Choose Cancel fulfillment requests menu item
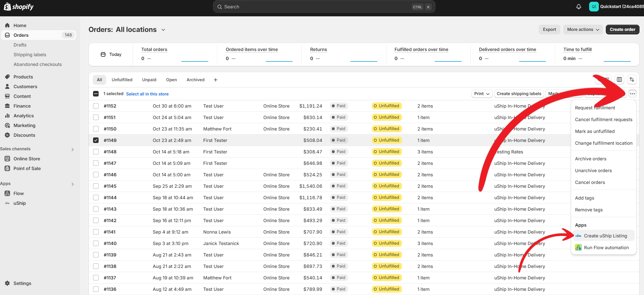644x295 pixels. tap(603, 119)
